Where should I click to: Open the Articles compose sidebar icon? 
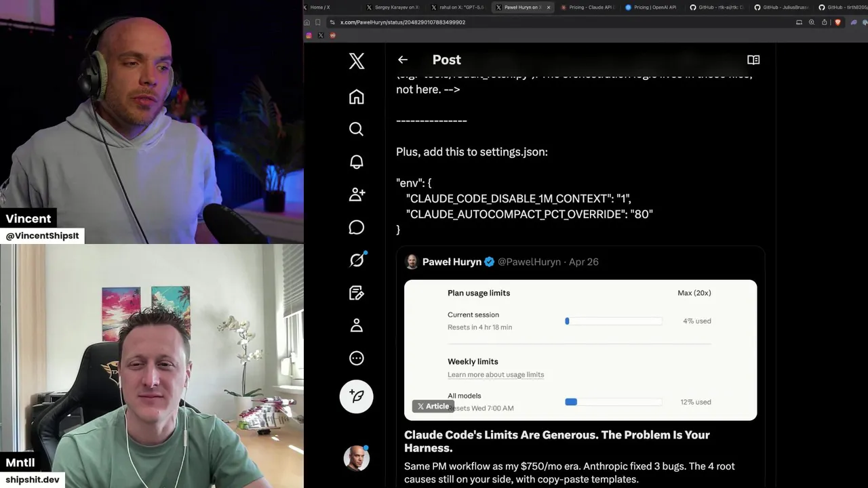tap(356, 293)
